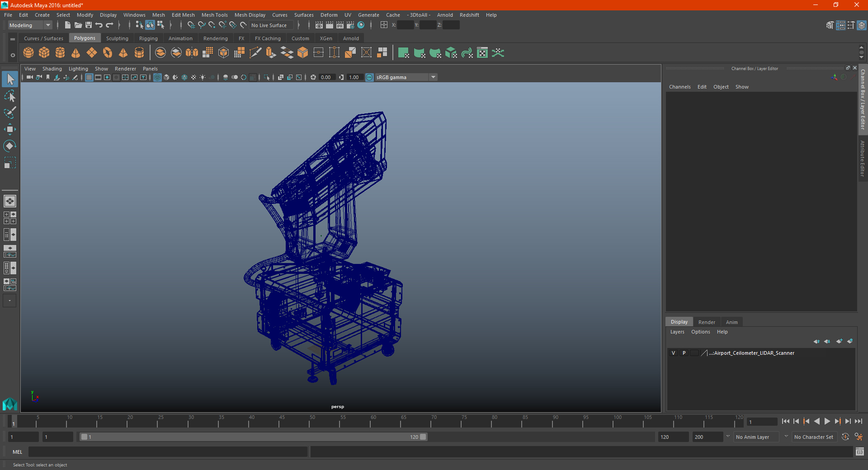Create a polygon pyramid from the shelf
Viewport: 868px width, 470px height.
[x=123, y=53]
